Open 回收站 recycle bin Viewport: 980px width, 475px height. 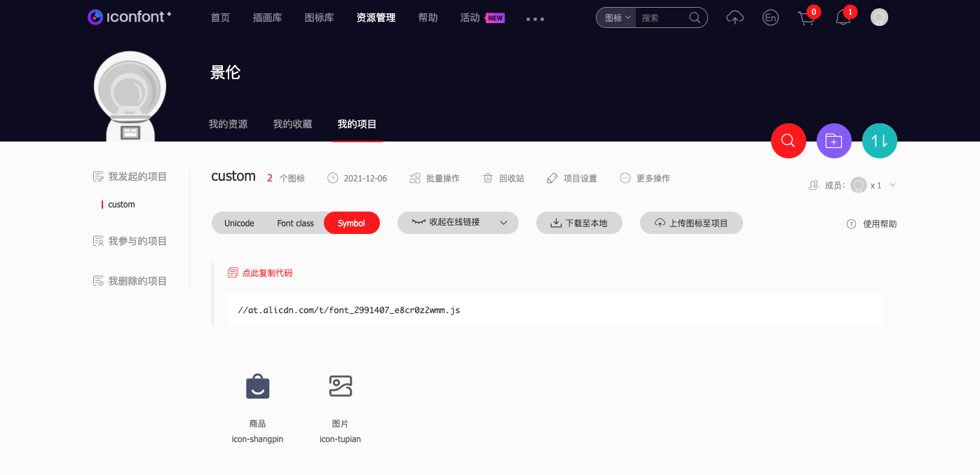pyautogui.click(x=503, y=178)
